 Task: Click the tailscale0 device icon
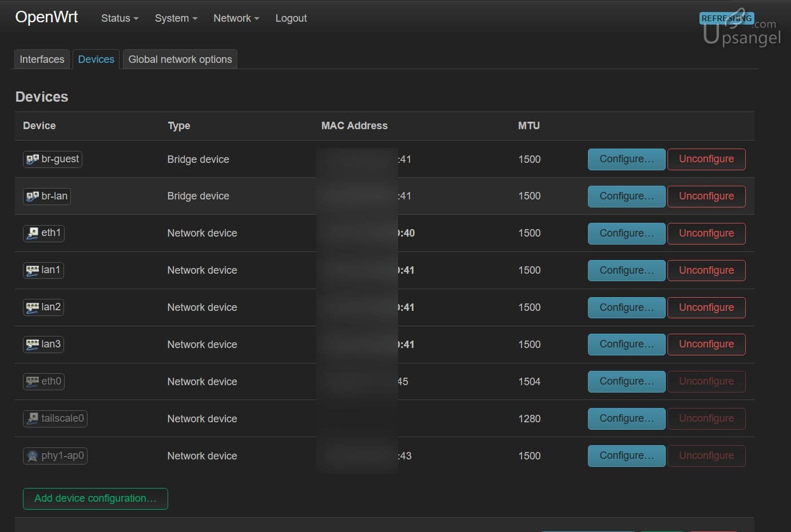(x=33, y=419)
